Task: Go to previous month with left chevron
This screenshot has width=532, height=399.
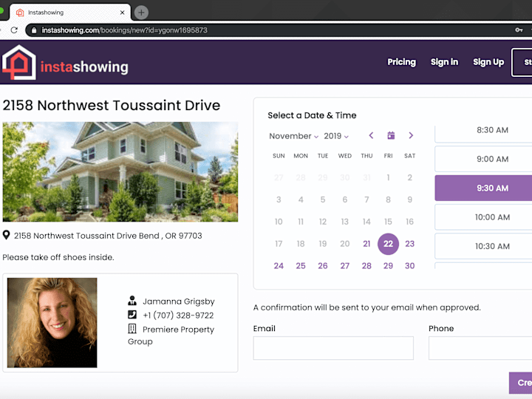Action: (x=371, y=136)
